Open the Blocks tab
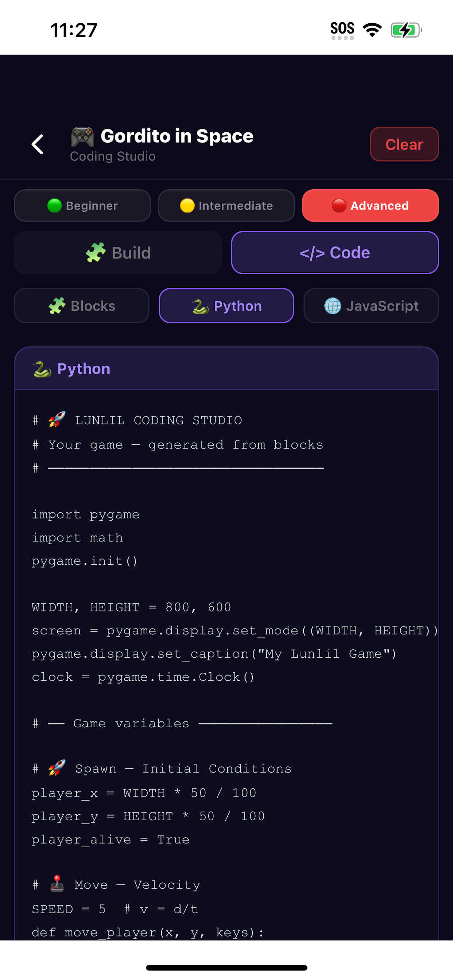The image size is (453, 980). (x=81, y=306)
